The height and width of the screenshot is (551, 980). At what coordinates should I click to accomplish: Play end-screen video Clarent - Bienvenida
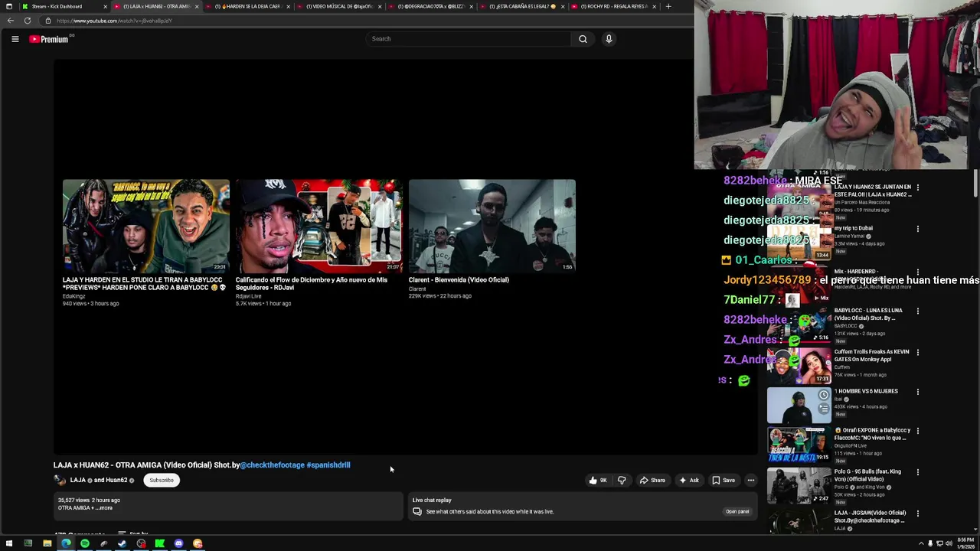(x=492, y=226)
